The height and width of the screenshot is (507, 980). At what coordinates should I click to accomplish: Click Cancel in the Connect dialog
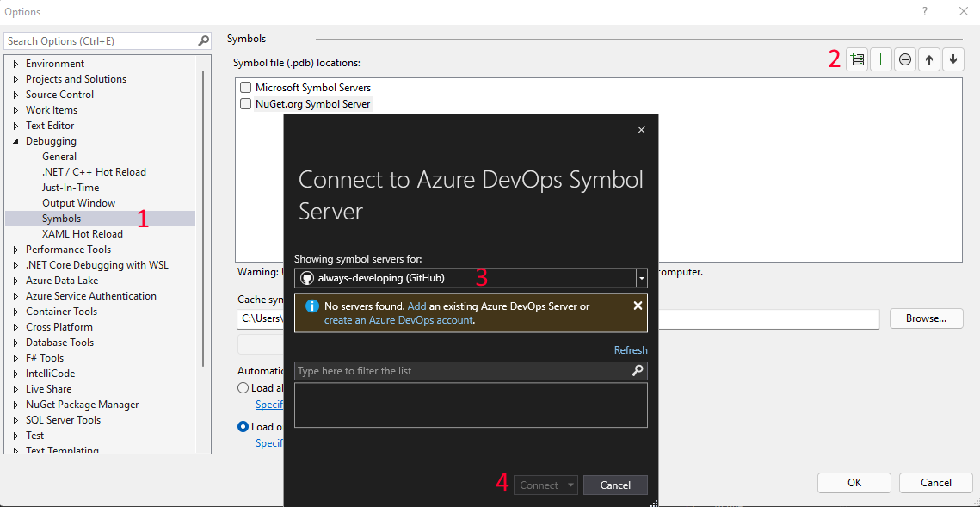[615, 485]
